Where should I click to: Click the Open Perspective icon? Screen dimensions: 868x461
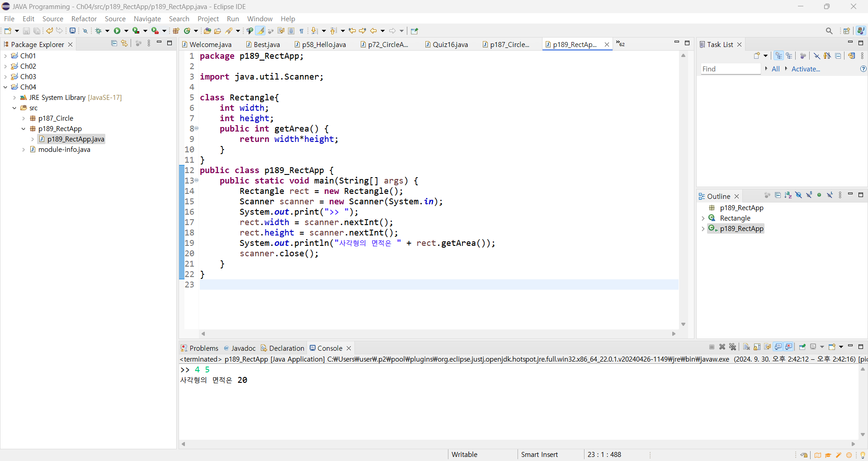[847, 31]
